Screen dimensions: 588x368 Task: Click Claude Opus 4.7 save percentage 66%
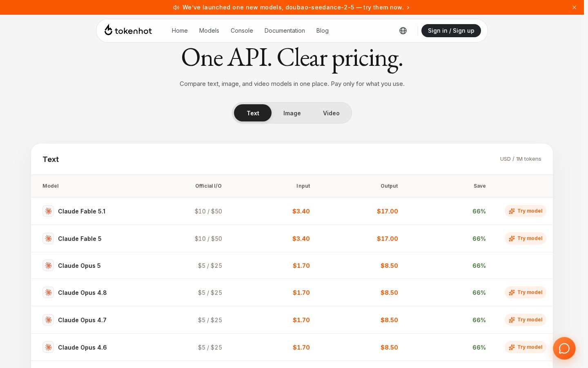479,320
